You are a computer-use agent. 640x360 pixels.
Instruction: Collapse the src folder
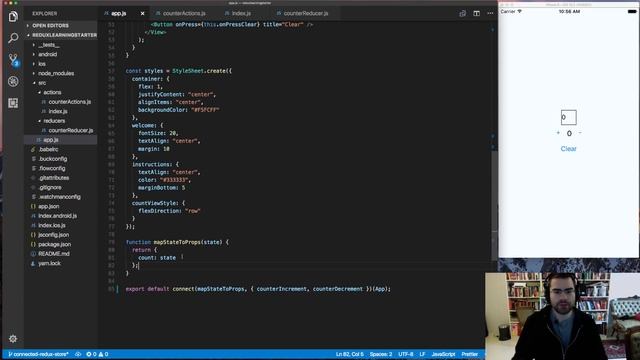tap(42, 83)
